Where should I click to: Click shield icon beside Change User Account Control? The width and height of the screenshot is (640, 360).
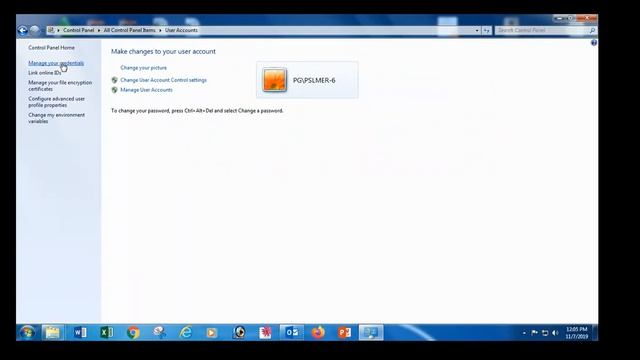pos(115,80)
